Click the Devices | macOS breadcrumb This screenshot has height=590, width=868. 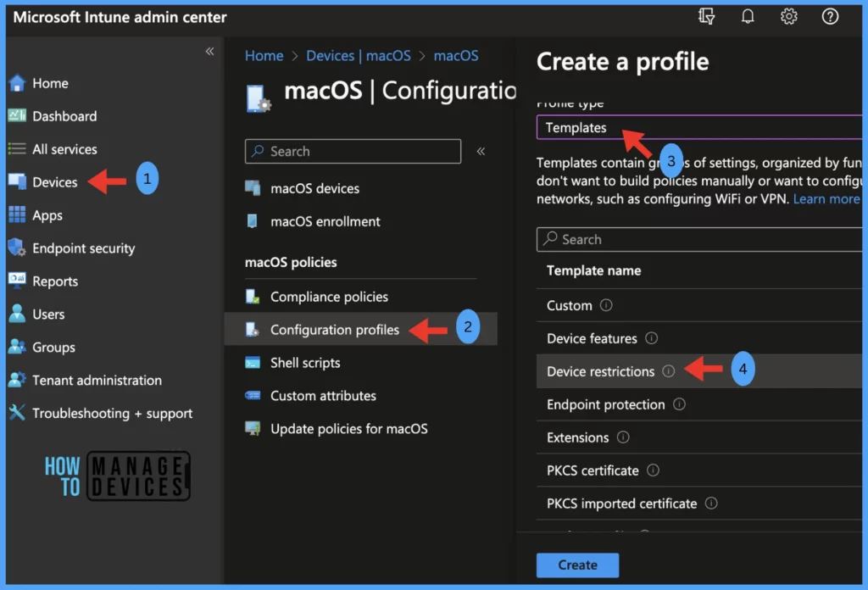359,55
